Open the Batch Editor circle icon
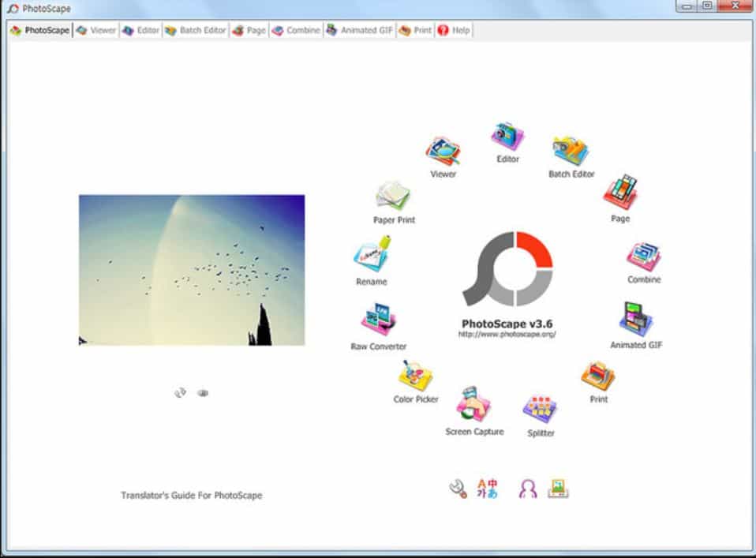 tap(571, 151)
